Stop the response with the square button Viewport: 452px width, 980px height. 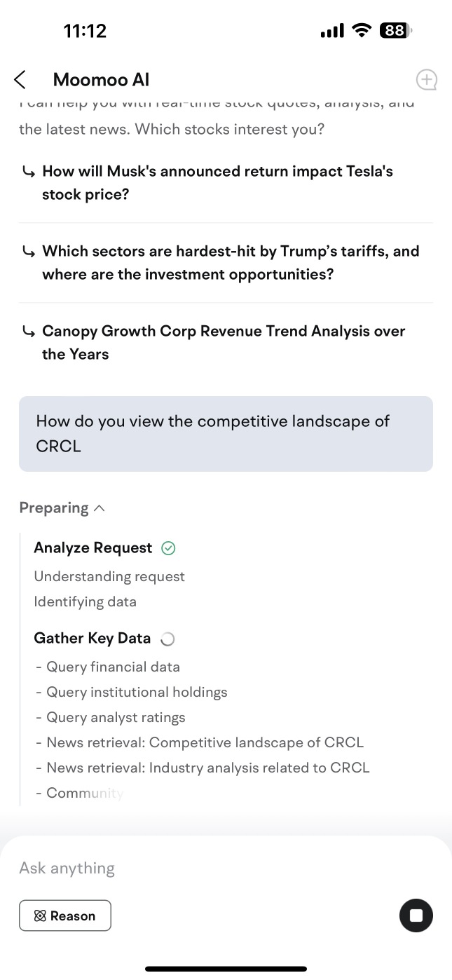click(x=416, y=916)
